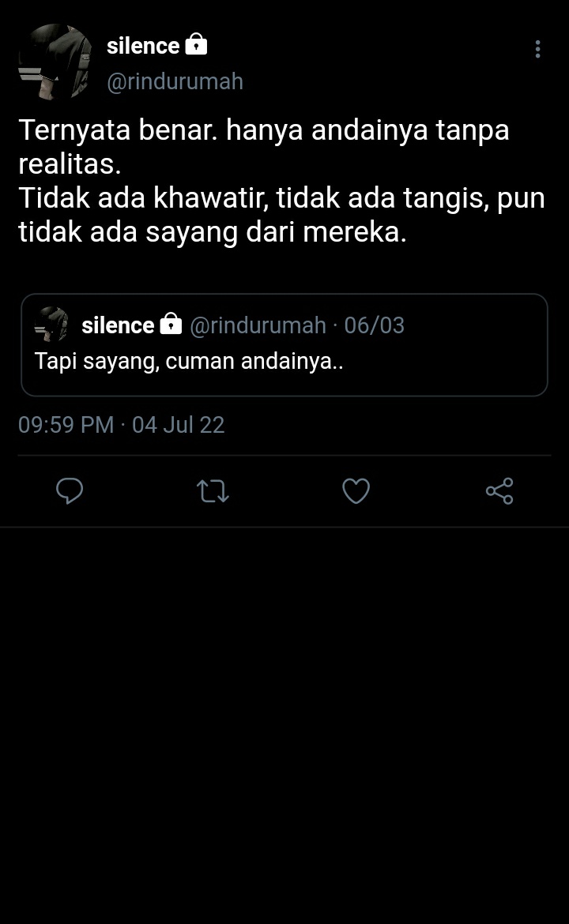Open @rindurumah handle in quoted tweet
569x924 pixels.
click(x=258, y=325)
